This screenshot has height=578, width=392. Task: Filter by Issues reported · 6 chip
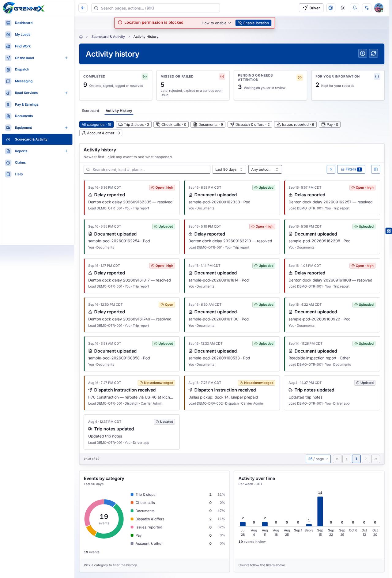click(295, 124)
